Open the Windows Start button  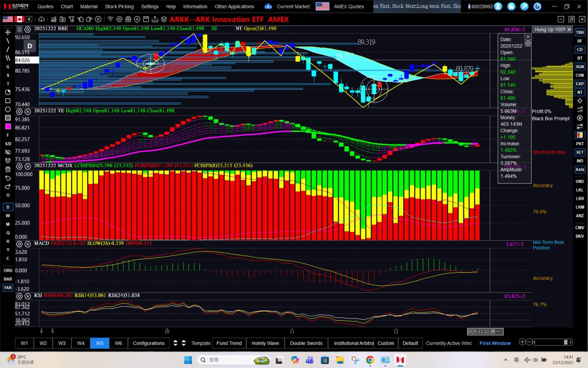188,360
